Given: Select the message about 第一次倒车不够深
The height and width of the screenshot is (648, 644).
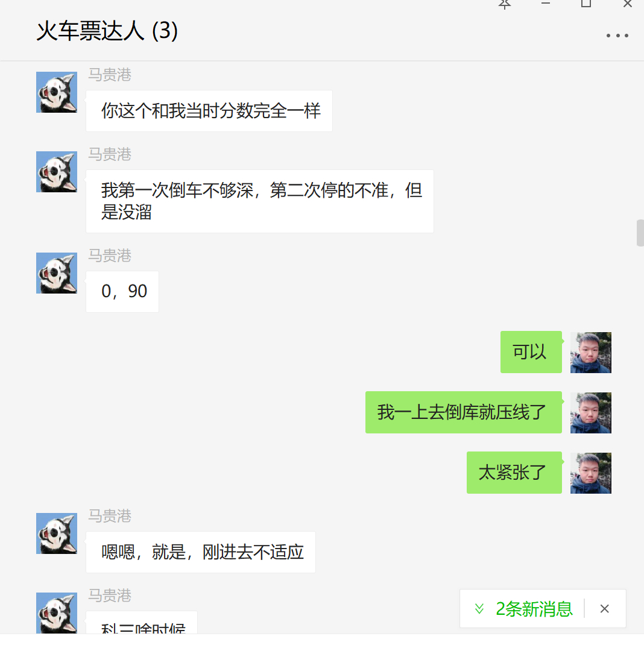Looking at the screenshot, I should 260,201.
